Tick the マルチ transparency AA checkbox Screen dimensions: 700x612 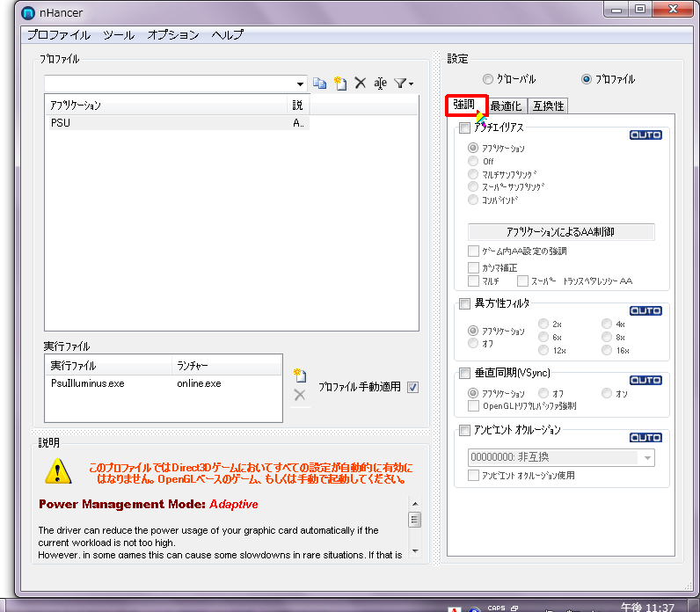473,281
